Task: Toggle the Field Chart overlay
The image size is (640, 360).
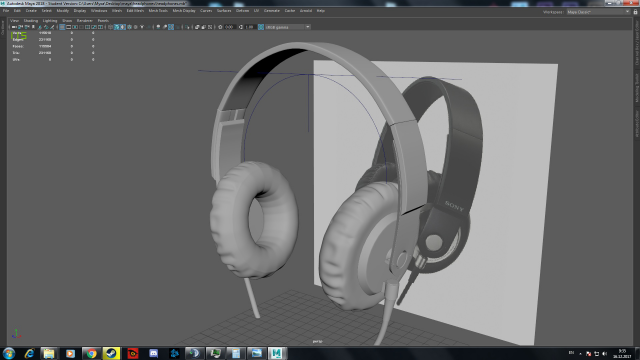Action: (88, 27)
